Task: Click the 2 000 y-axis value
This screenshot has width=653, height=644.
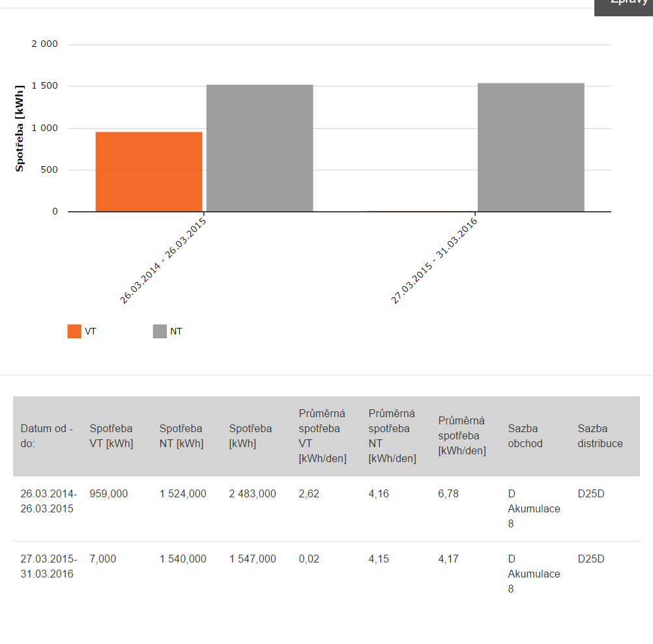Action: [44, 44]
